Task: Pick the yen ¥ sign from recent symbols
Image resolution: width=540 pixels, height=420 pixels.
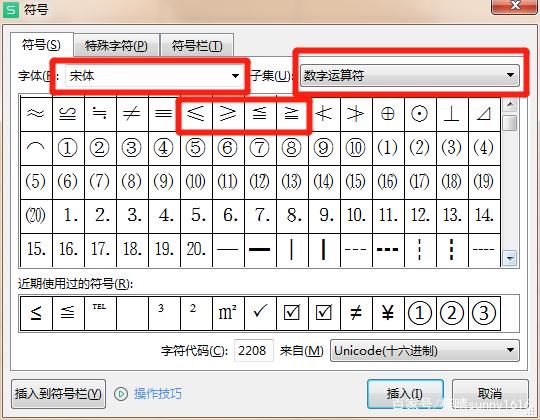Action: (x=388, y=313)
